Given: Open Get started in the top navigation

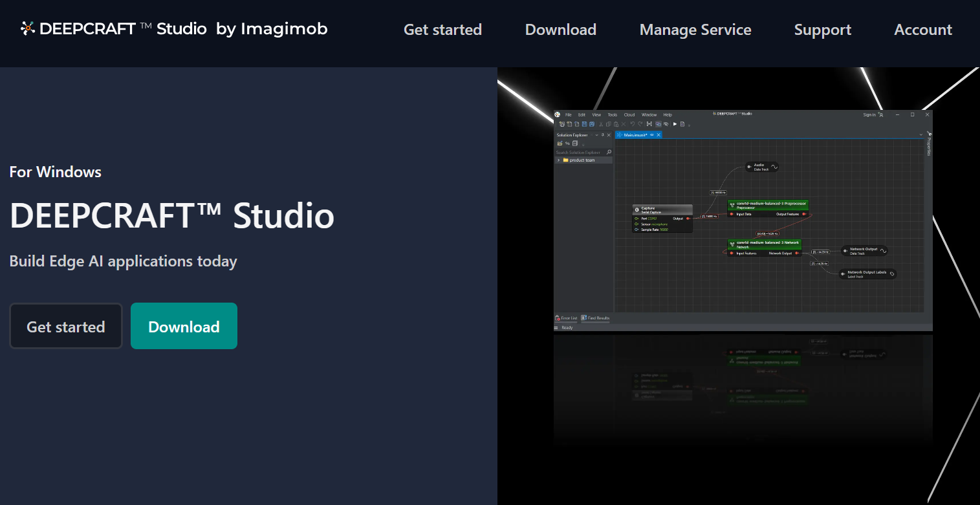Looking at the screenshot, I should (x=442, y=30).
